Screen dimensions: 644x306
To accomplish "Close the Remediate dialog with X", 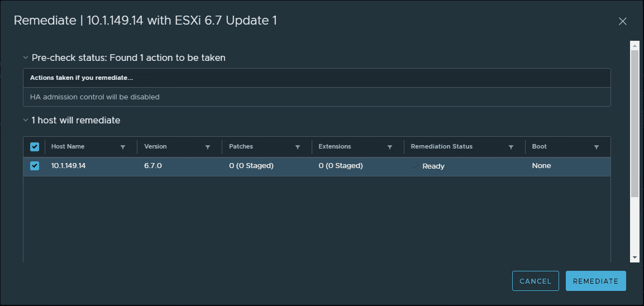I will [623, 21].
